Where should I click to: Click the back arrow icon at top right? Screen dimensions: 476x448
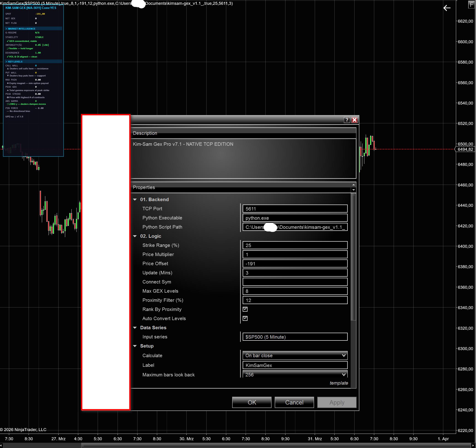[446, 8]
